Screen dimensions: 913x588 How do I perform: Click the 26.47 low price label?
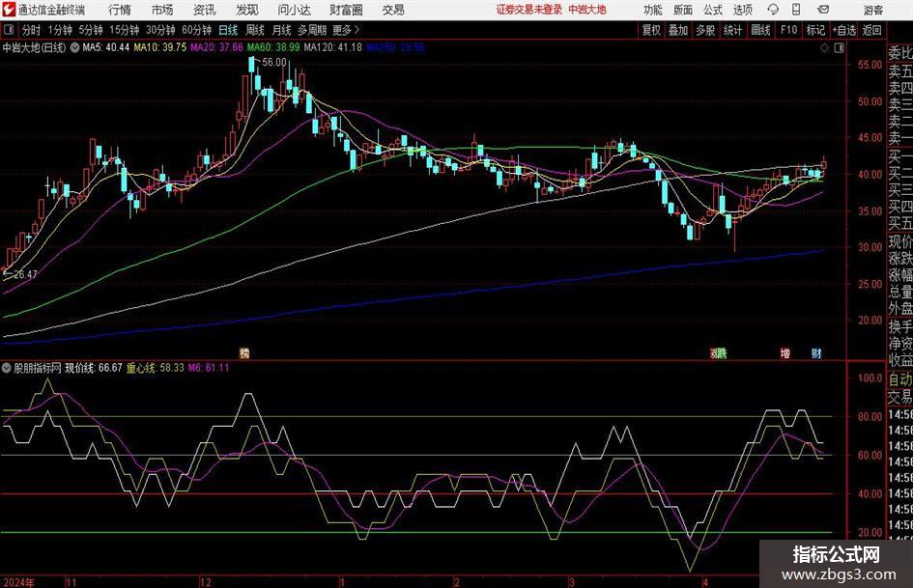pyautogui.click(x=26, y=274)
